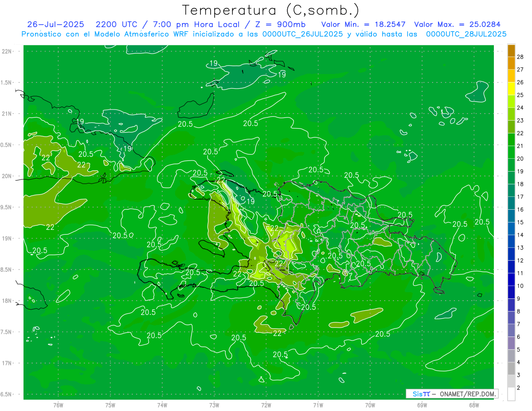Image resolution: width=532 pixels, height=411 pixels.
Task: Click the legend scale label '18'
Action: click(x=520, y=184)
